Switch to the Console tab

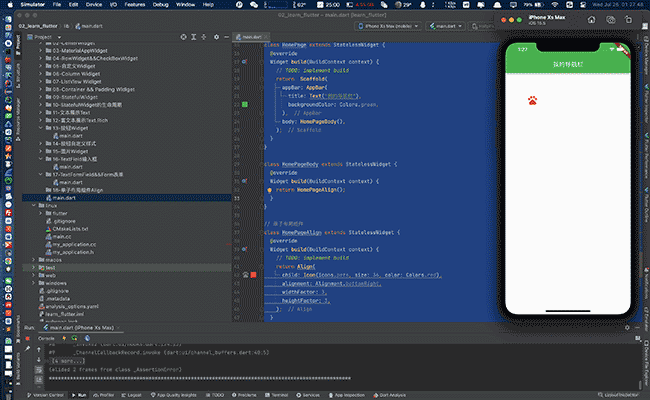pos(46,338)
